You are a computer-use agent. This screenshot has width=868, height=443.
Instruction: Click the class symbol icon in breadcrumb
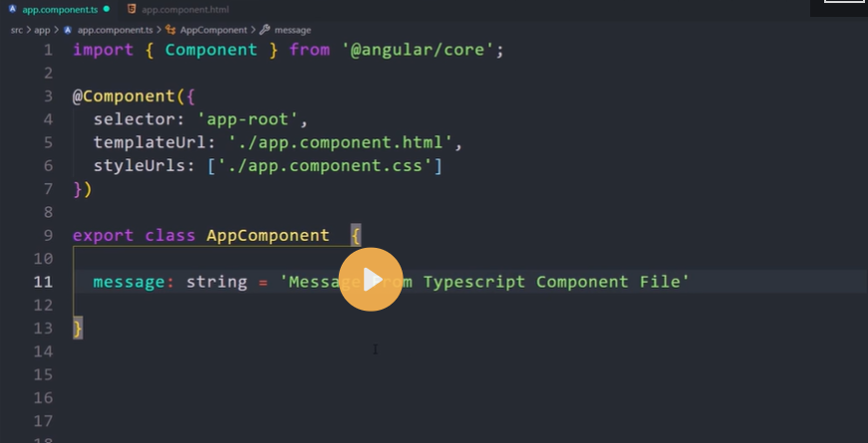point(170,30)
